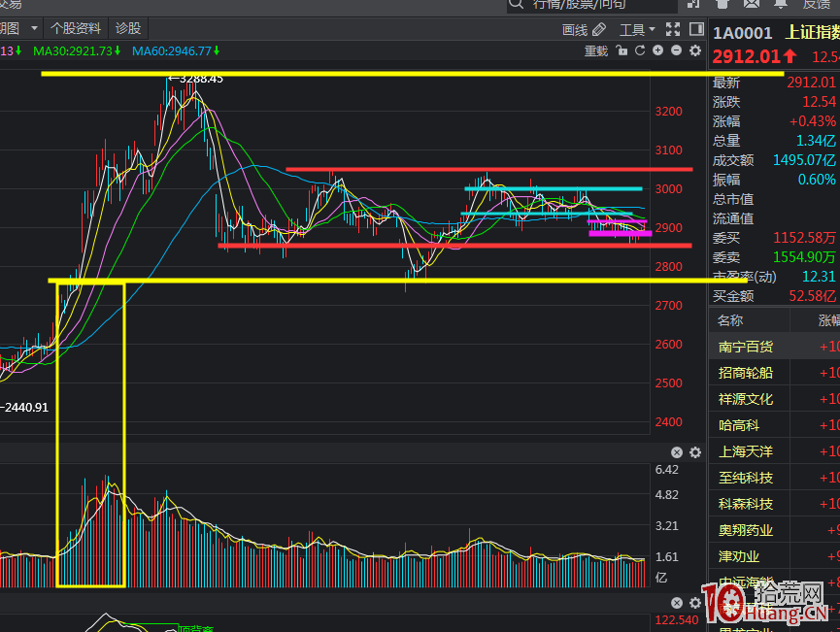
Task: Click the 重载 reload button
Action: (x=595, y=50)
